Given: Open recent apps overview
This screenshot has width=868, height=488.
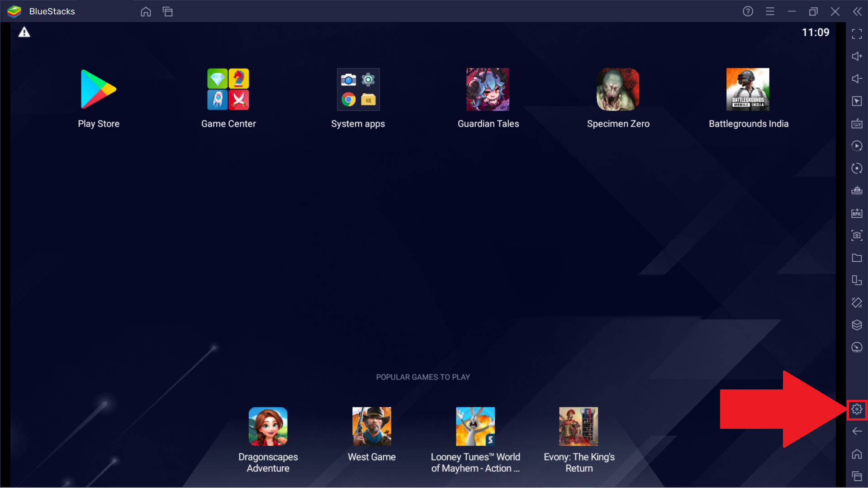Looking at the screenshot, I should tap(857, 476).
